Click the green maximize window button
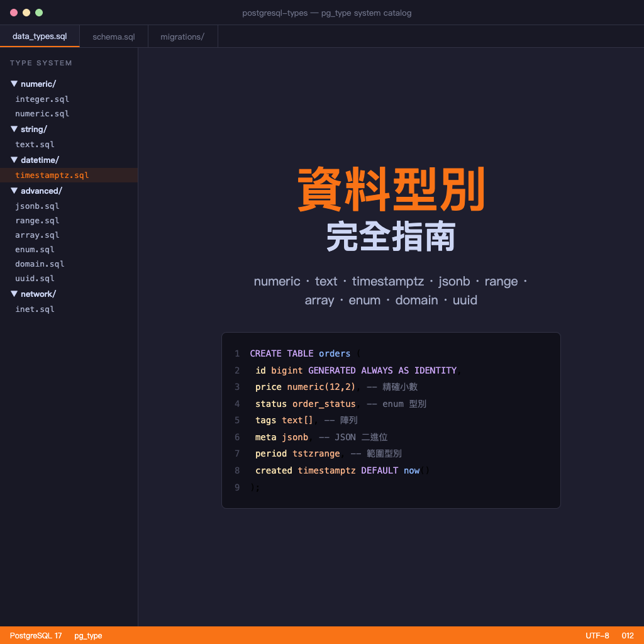This screenshot has height=644, width=644. [39, 13]
